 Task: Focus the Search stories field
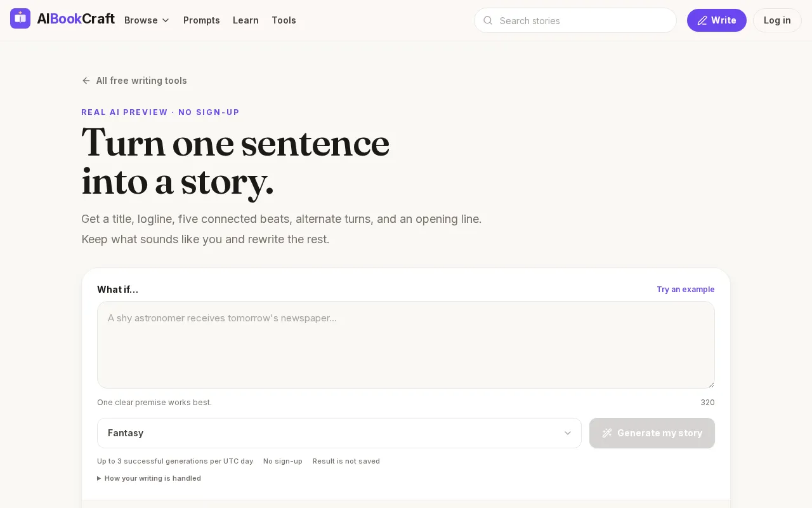pos(575,20)
